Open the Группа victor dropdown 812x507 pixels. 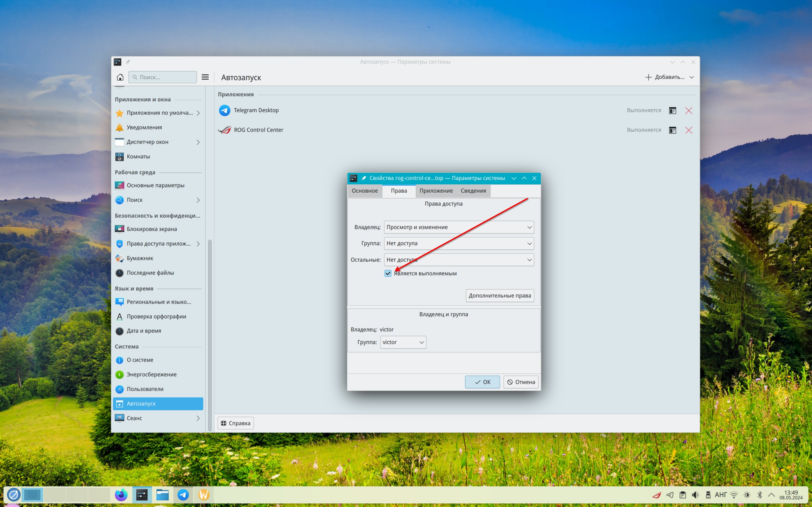[x=403, y=342]
